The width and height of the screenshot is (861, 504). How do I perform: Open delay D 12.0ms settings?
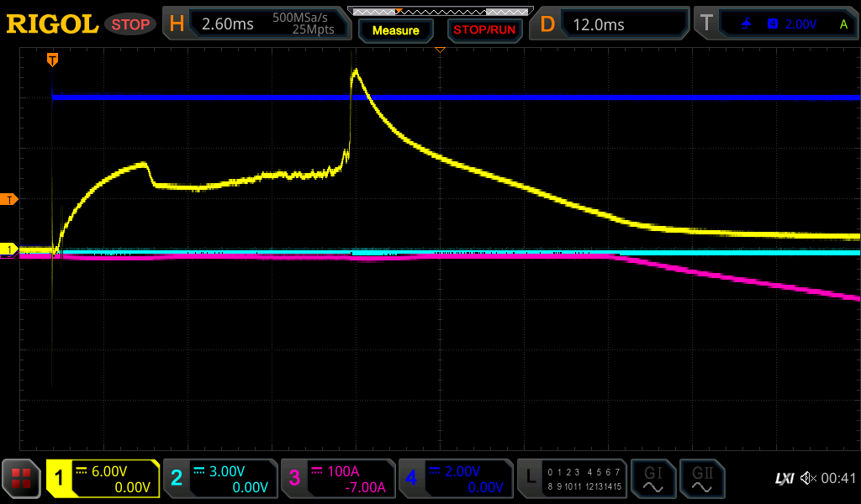(610, 24)
